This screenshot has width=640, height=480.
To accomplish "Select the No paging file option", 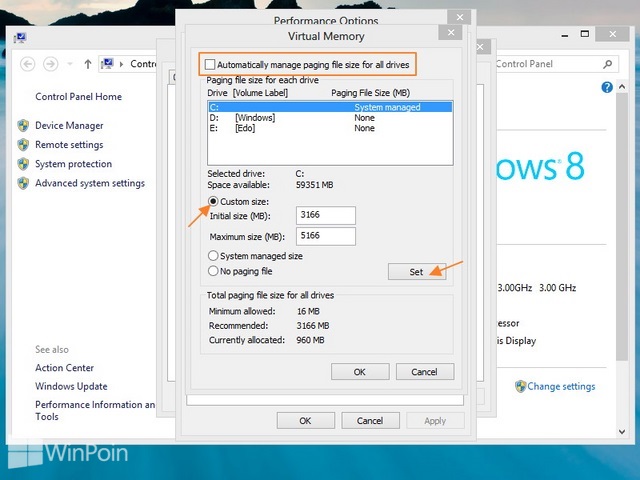I will [213, 271].
